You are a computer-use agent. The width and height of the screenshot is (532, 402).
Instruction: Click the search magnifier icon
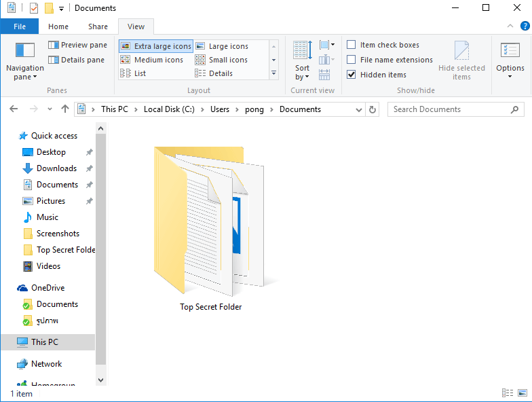click(514, 109)
